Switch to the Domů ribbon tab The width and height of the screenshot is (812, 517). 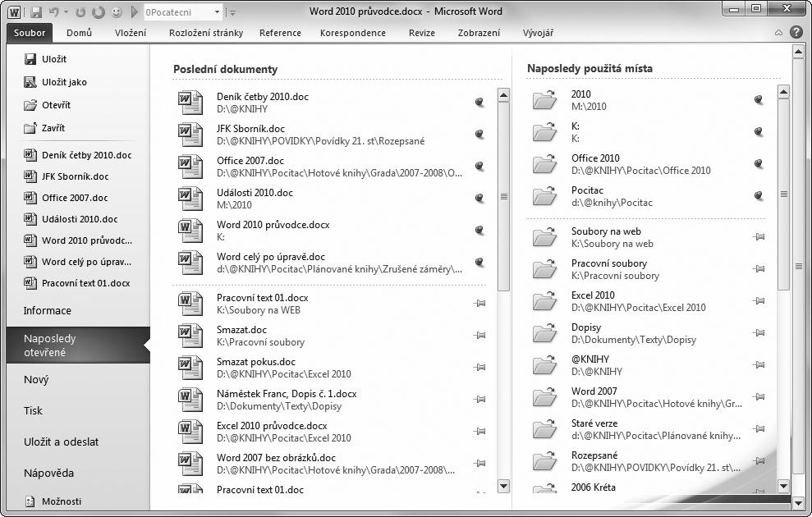80,33
